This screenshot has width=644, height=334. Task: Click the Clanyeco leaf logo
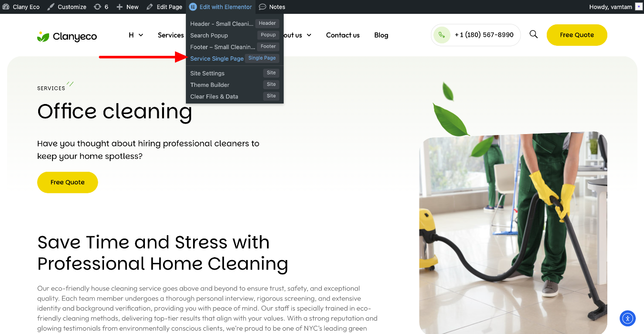[x=43, y=36]
